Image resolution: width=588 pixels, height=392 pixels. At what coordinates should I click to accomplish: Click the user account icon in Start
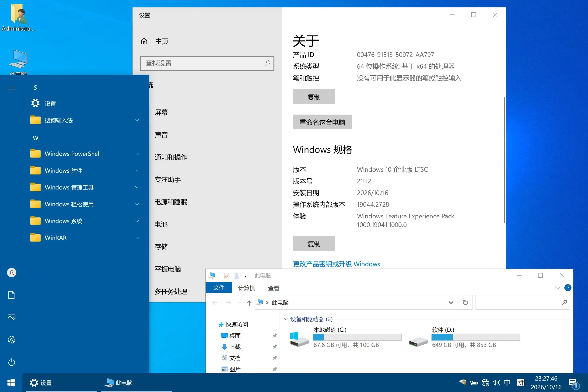11,273
